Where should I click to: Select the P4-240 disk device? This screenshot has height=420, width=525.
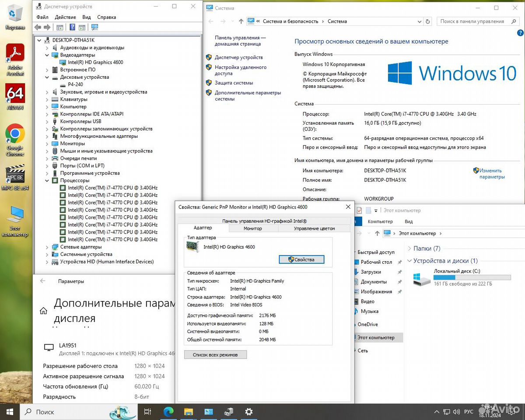click(75, 84)
